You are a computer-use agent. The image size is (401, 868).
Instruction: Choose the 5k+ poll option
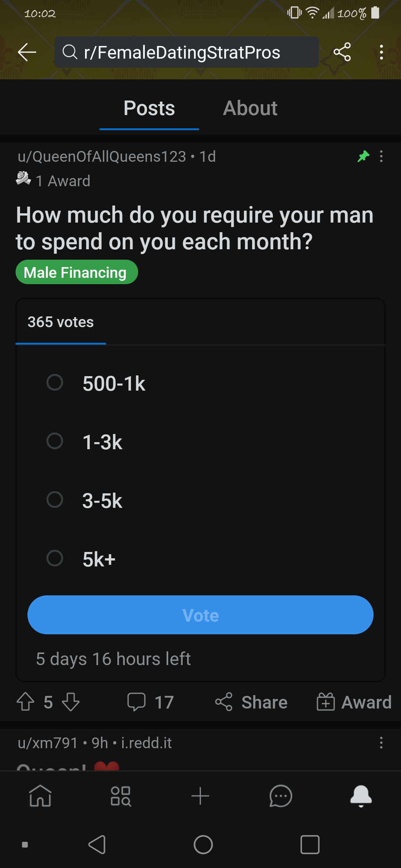coord(55,558)
